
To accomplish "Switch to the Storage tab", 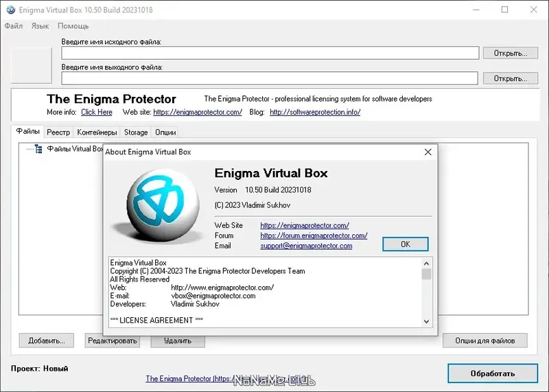I will pyautogui.click(x=136, y=132).
